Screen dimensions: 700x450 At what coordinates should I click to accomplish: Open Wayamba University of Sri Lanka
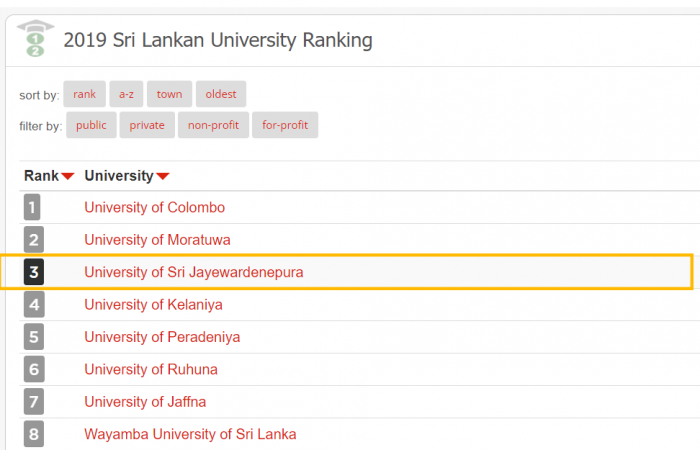(x=190, y=434)
